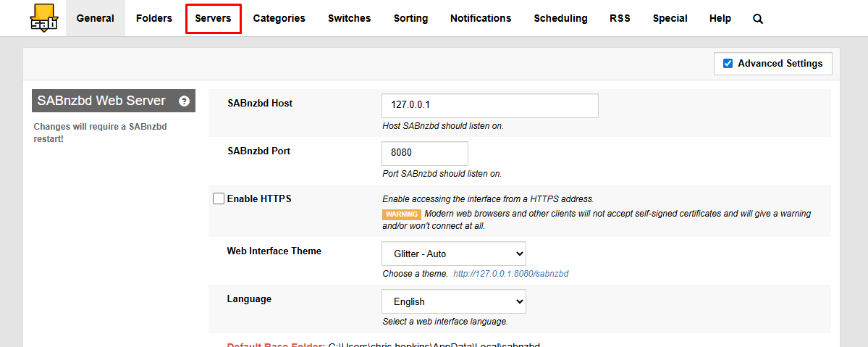Click into the SABnzbd Host field
This screenshot has width=868, height=347.
coord(489,105)
